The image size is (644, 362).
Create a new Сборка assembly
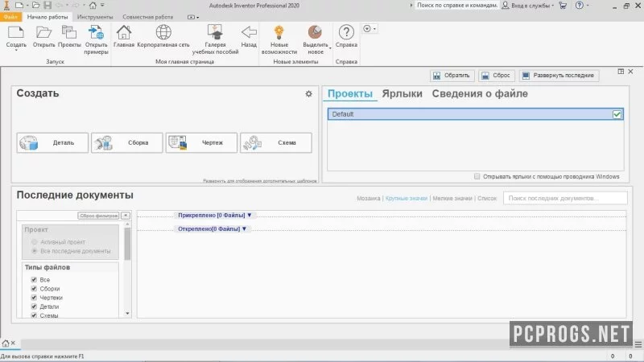click(x=127, y=143)
